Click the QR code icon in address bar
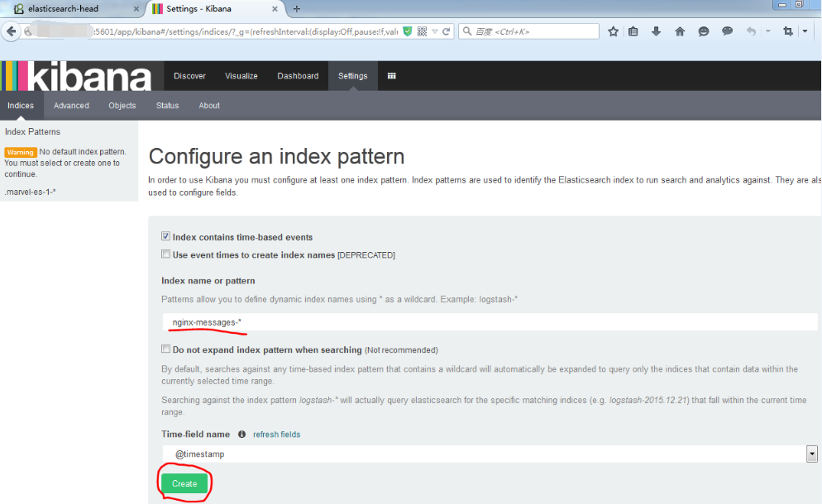This screenshot has width=822, height=504. (422, 31)
